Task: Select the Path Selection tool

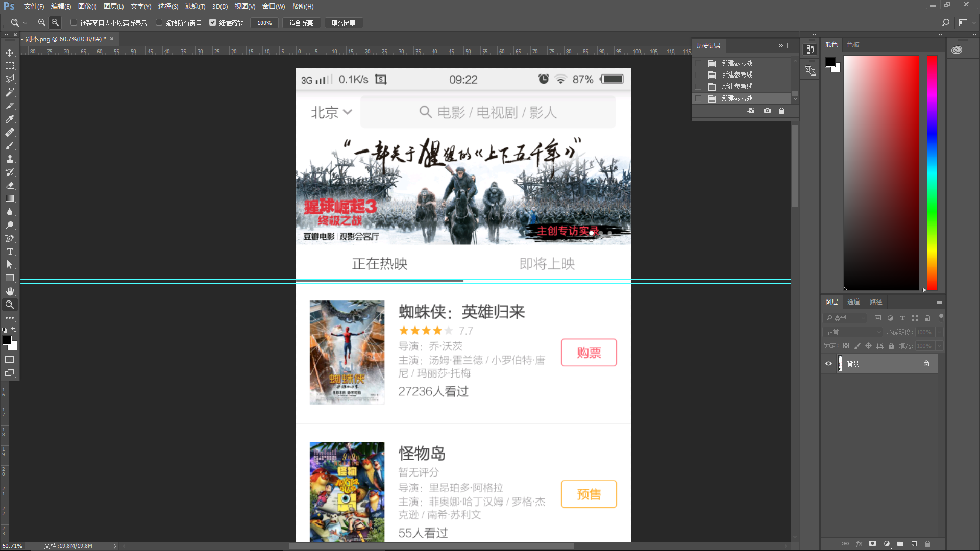Action: pos(10,265)
